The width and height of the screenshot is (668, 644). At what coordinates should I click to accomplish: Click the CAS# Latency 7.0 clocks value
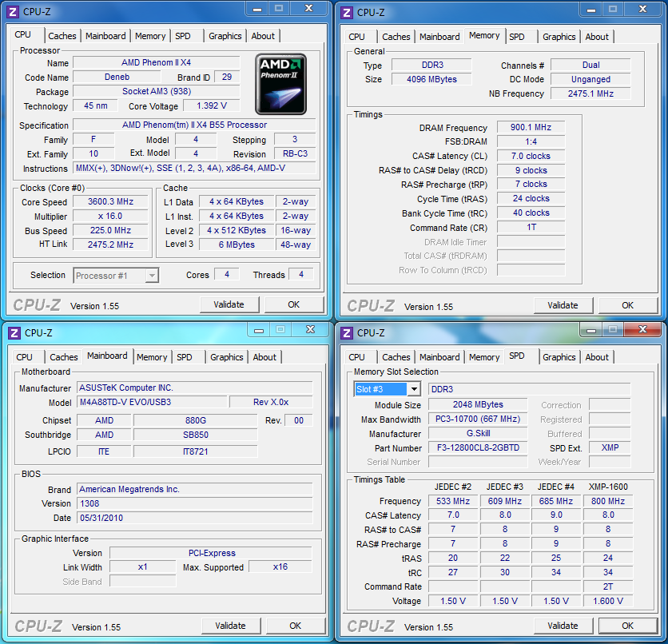click(531, 156)
